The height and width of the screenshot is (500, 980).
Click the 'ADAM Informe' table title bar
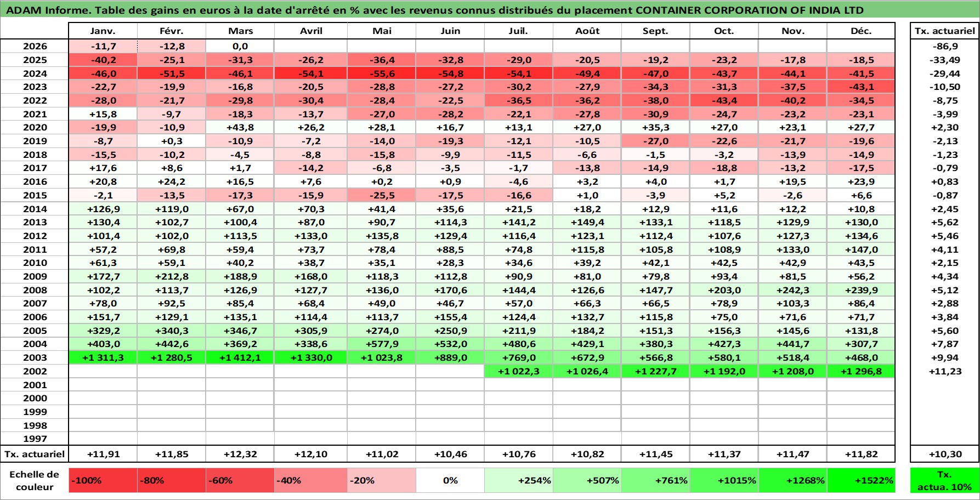click(490, 10)
